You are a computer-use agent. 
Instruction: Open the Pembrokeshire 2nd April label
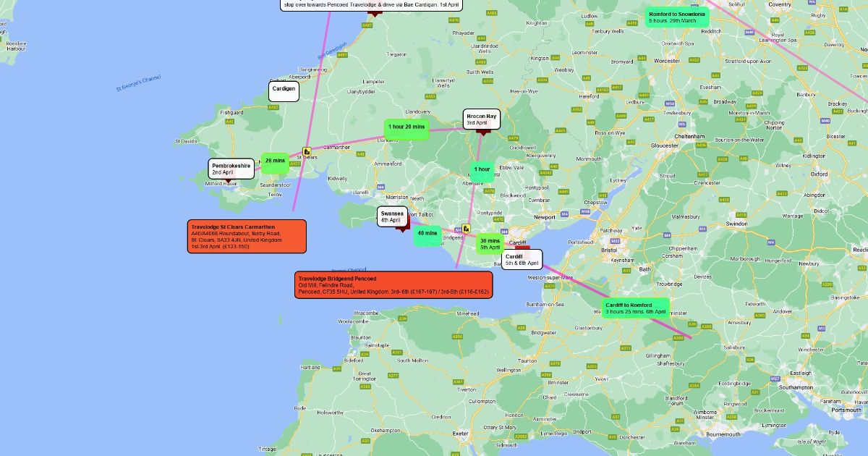[231, 169]
